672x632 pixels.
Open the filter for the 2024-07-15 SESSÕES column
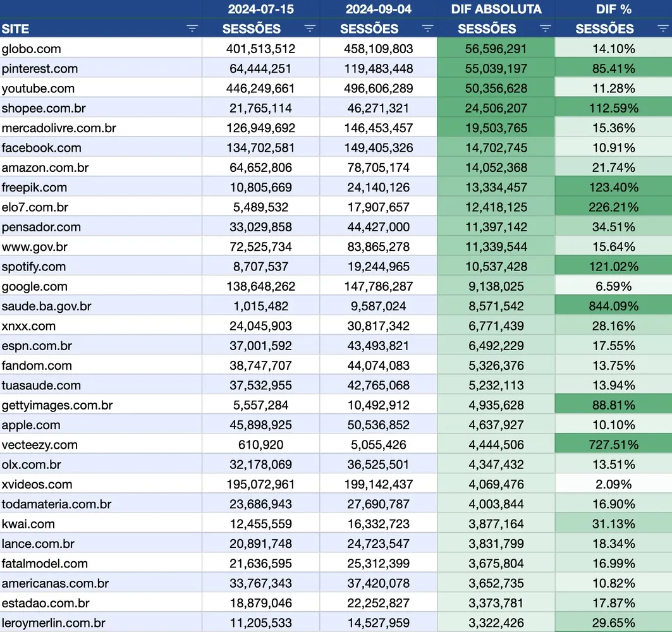tap(310, 28)
